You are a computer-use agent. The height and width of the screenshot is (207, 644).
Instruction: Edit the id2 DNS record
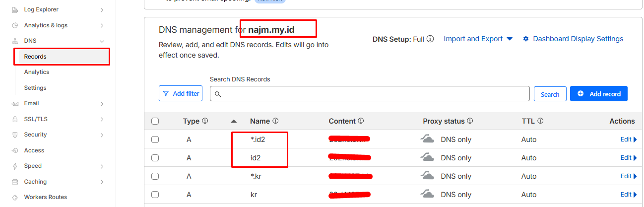(629, 158)
